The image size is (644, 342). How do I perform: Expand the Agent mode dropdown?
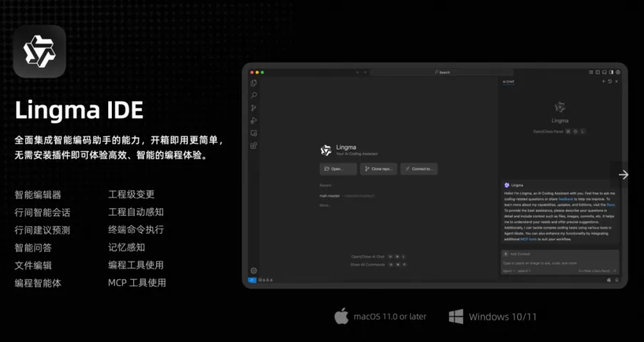[x=509, y=271]
